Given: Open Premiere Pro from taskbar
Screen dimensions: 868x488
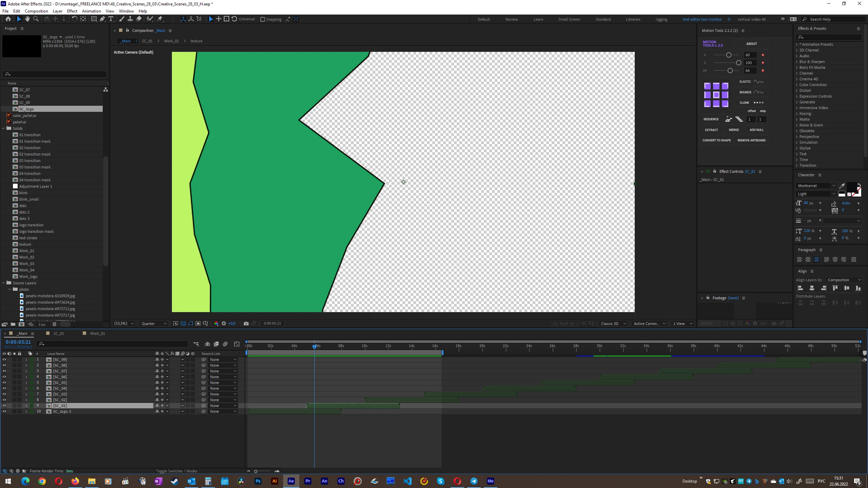Looking at the screenshot, I should (x=308, y=481).
